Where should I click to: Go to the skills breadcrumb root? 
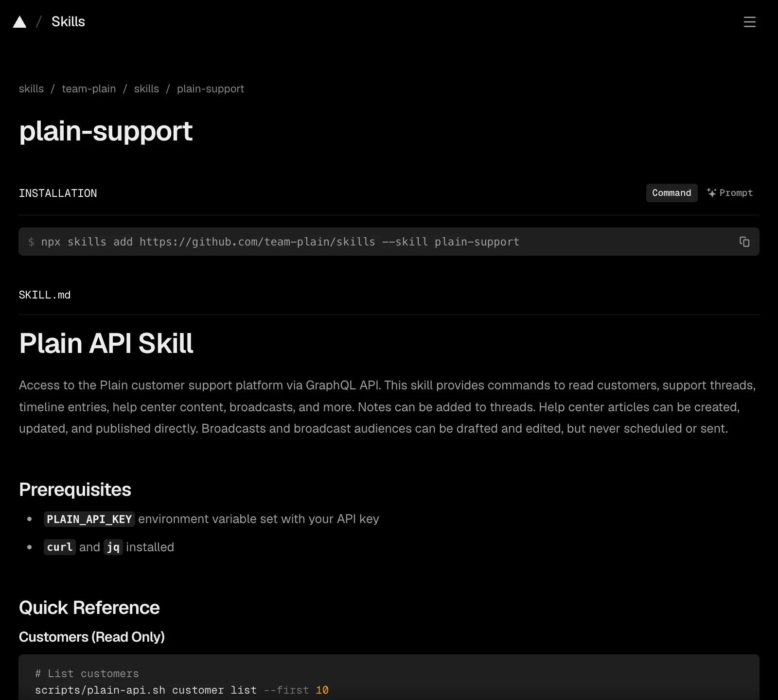coord(31,89)
